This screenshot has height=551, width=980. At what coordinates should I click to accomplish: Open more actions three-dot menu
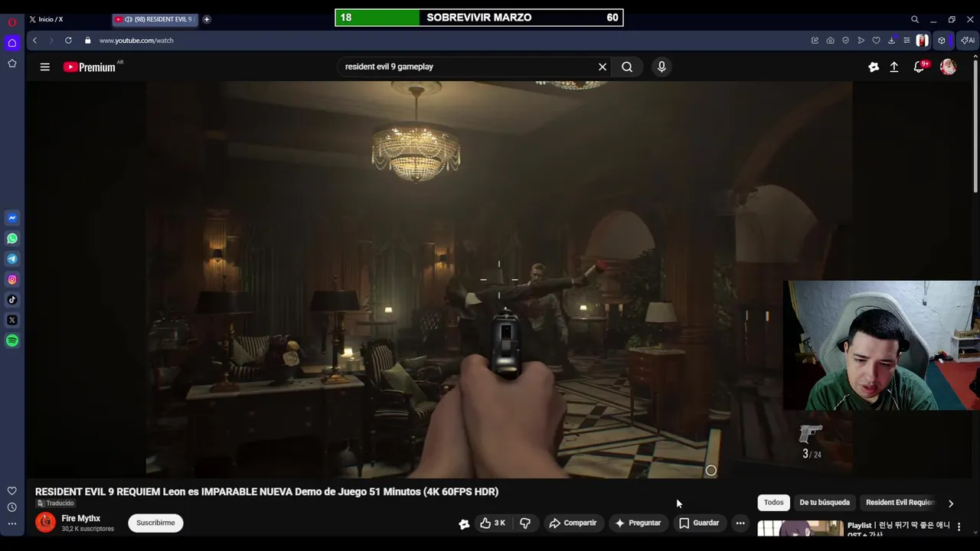point(740,523)
